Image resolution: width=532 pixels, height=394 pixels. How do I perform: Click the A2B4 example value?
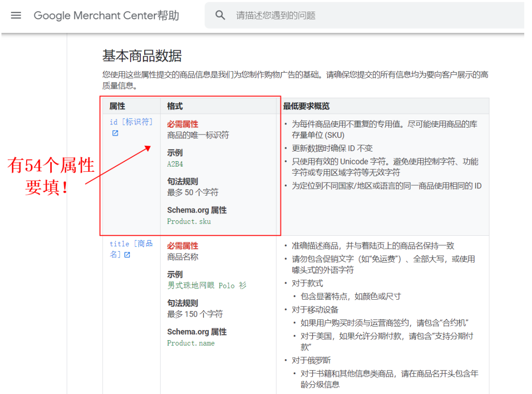(x=175, y=164)
